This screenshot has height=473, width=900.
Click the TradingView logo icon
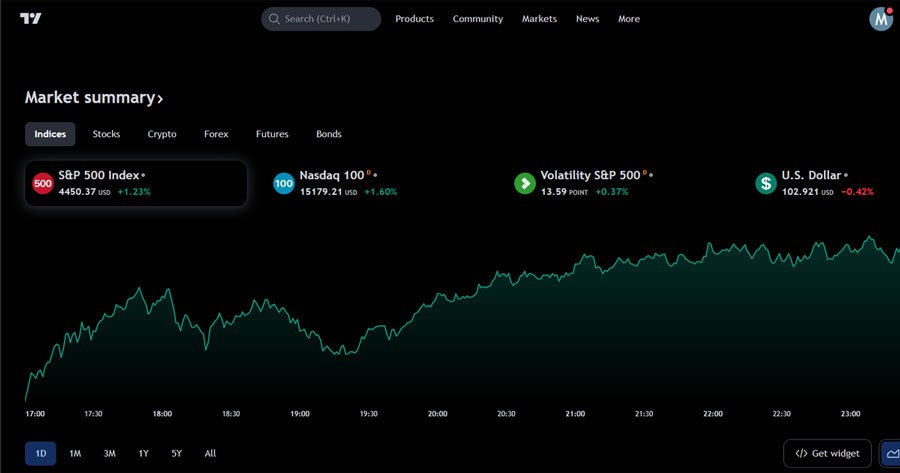[x=31, y=19]
